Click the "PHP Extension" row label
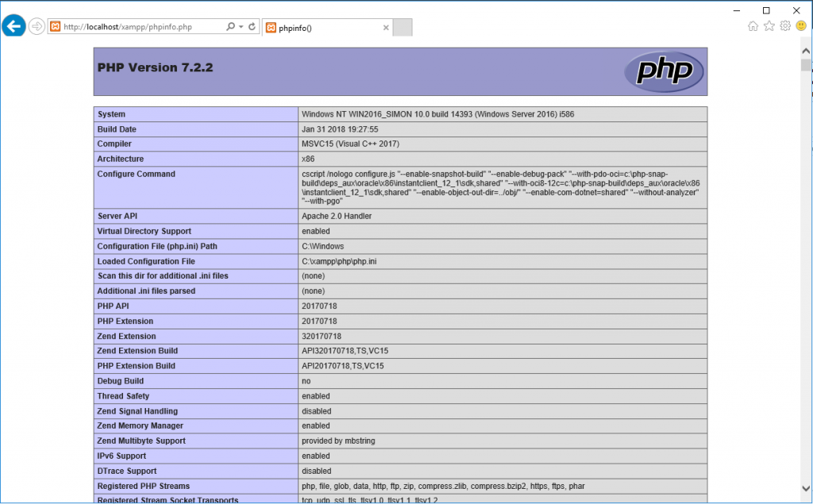Viewport: 813px width, 504px height. pyautogui.click(x=125, y=321)
